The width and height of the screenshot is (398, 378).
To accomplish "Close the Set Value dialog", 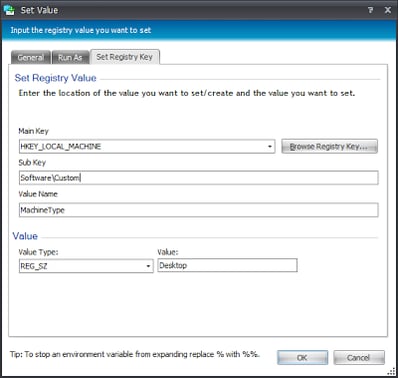I will click(388, 10).
